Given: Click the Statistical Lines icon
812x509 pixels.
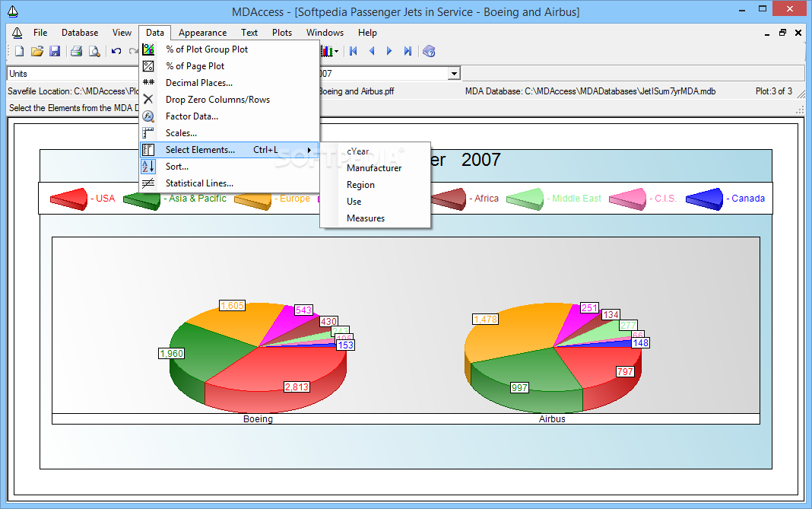Looking at the screenshot, I should pyautogui.click(x=148, y=183).
